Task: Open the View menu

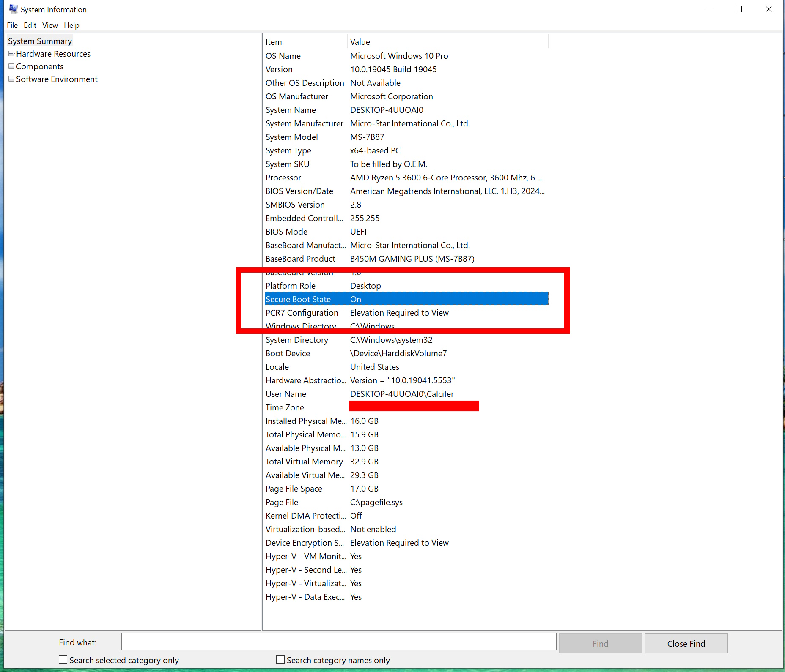Action: 50,25
